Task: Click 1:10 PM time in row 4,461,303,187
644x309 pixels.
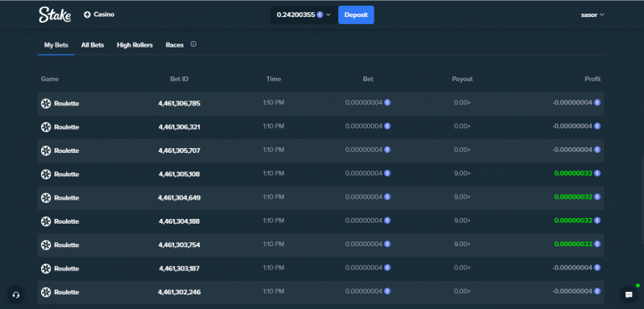Action: pyautogui.click(x=274, y=267)
